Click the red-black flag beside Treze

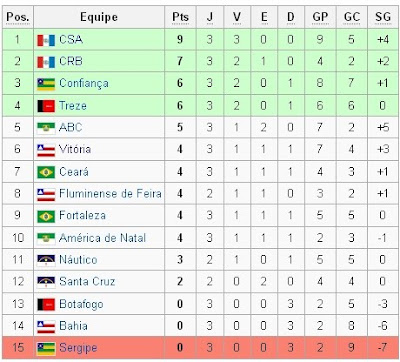tap(46, 106)
